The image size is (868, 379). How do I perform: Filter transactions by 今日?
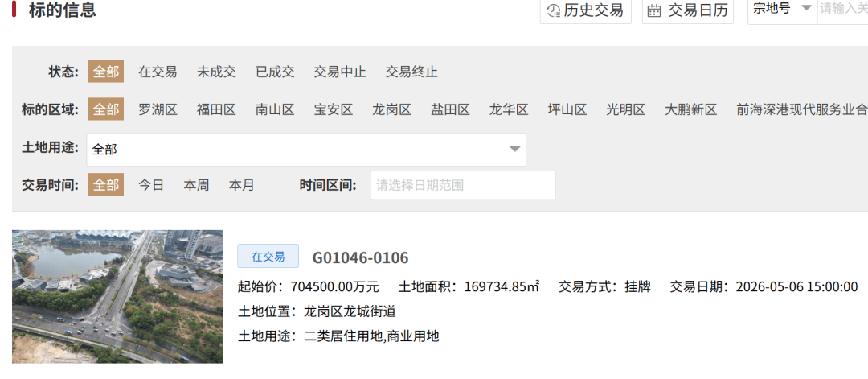[x=151, y=185]
